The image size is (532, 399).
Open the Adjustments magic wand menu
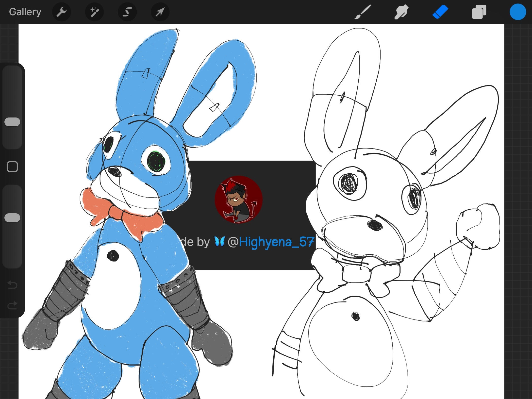pyautogui.click(x=94, y=12)
